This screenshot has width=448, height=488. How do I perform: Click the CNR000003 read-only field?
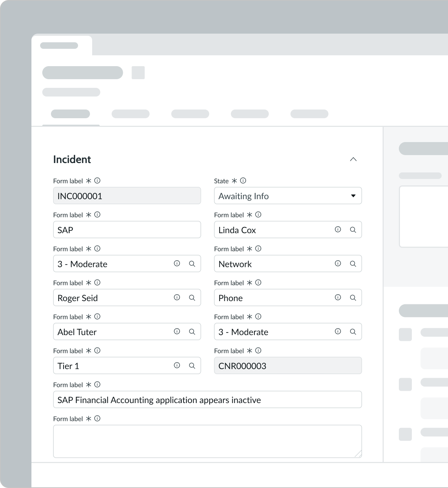click(x=288, y=365)
